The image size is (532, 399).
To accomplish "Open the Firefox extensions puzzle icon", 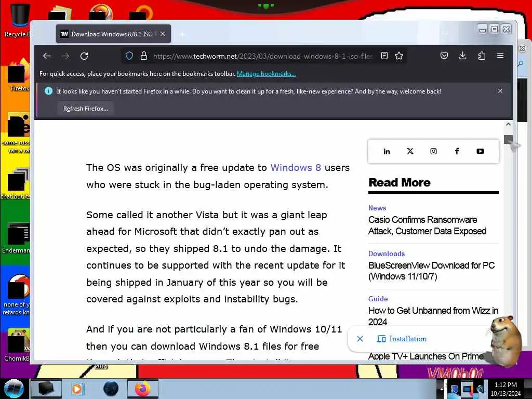I will pyautogui.click(x=482, y=56).
